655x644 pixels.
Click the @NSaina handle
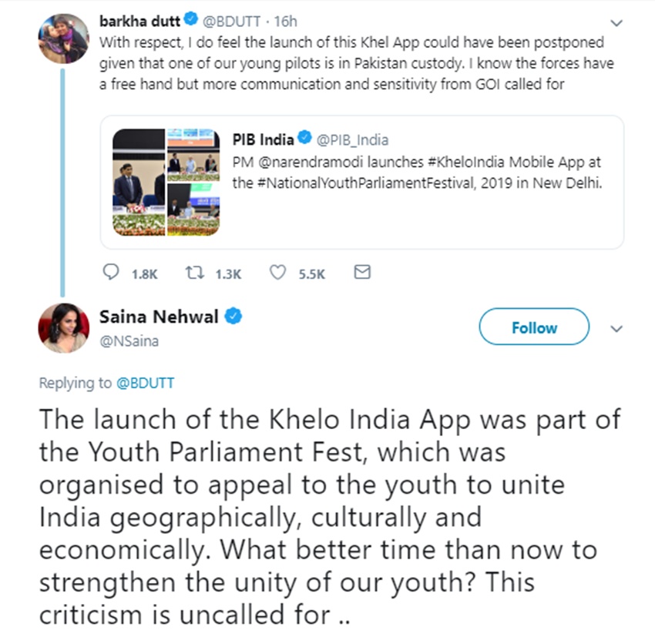[x=129, y=340]
